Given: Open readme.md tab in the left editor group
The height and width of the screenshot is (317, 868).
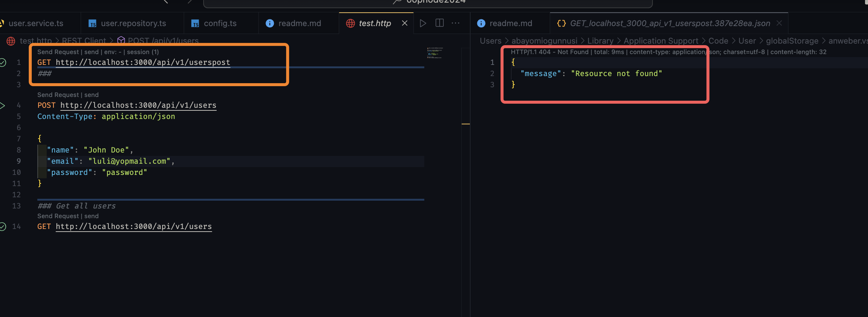Looking at the screenshot, I should [299, 23].
